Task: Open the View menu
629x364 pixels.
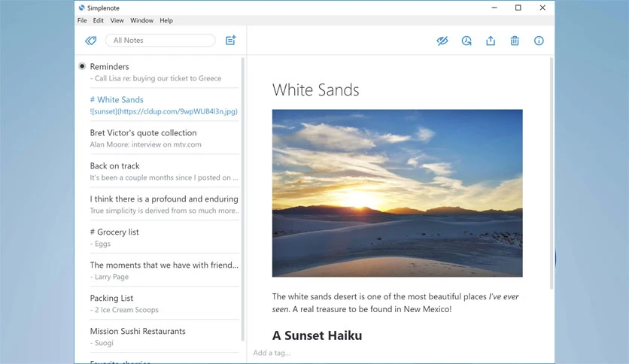Action: click(117, 20)
